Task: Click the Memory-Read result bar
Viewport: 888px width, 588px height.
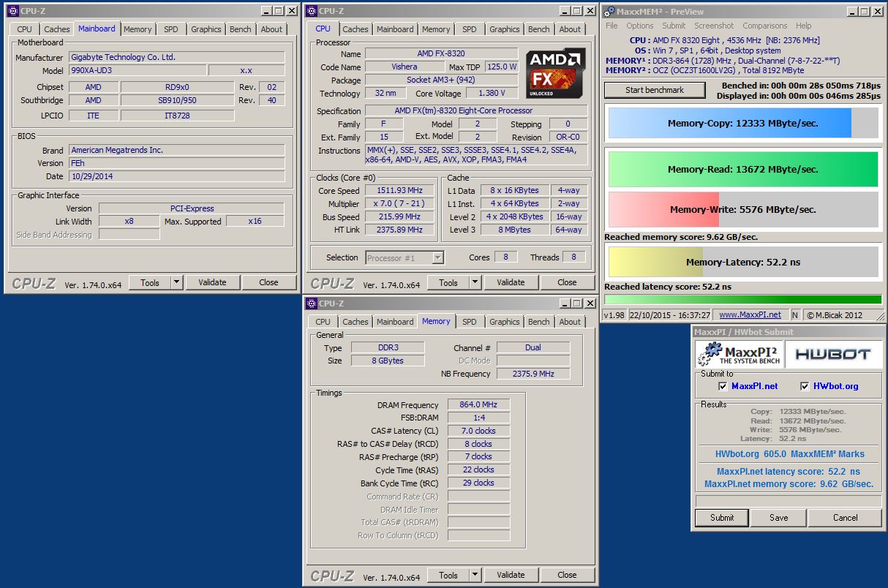Action: click(x=743, y=169)
